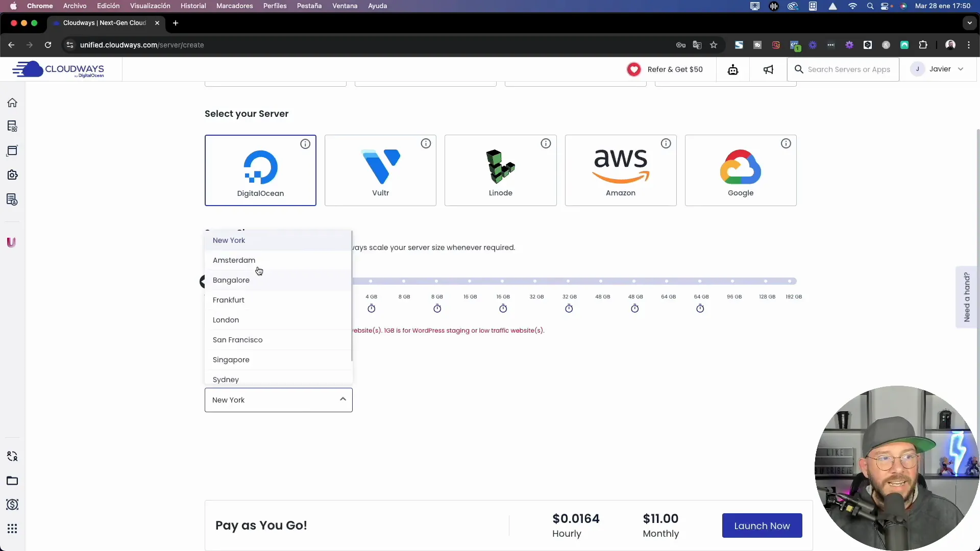
Task: Open the folder icon in left sidebar
Action: (12, 481)
